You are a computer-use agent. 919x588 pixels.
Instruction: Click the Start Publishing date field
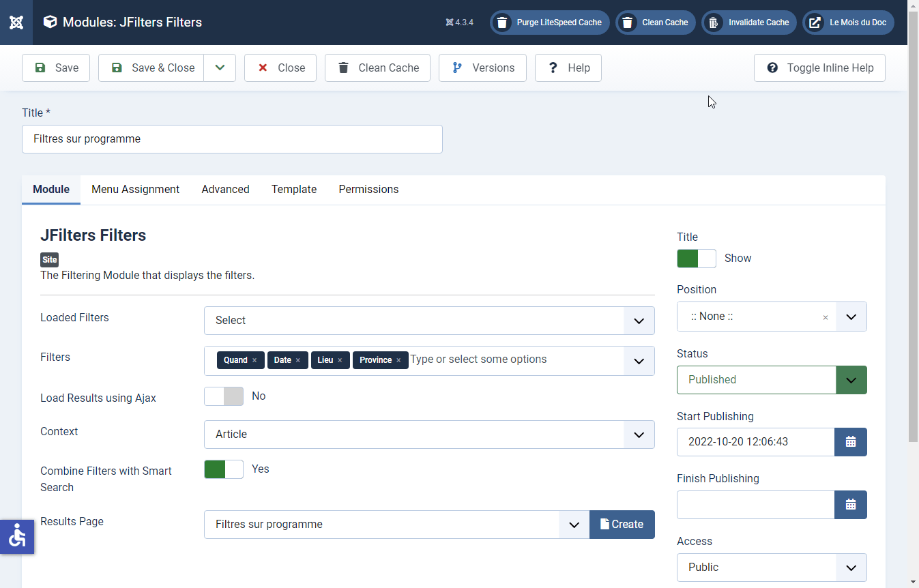pyautogui.click(x=756, y=442)
